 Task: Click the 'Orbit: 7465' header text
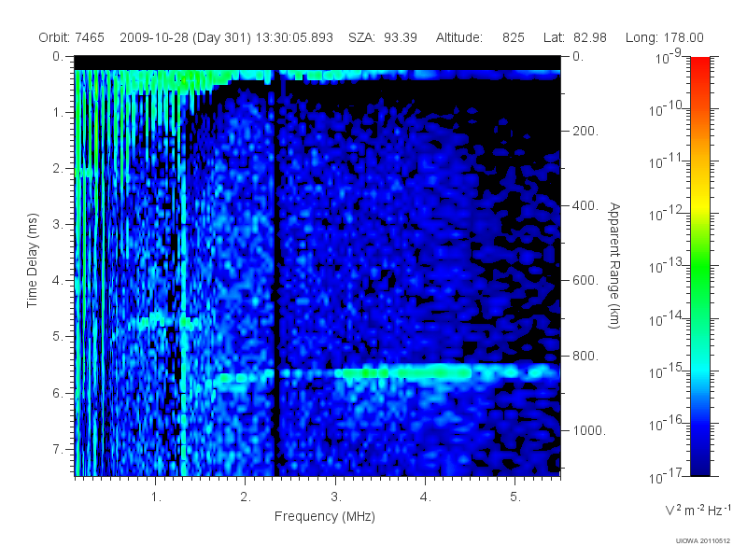tap(72, 37)
